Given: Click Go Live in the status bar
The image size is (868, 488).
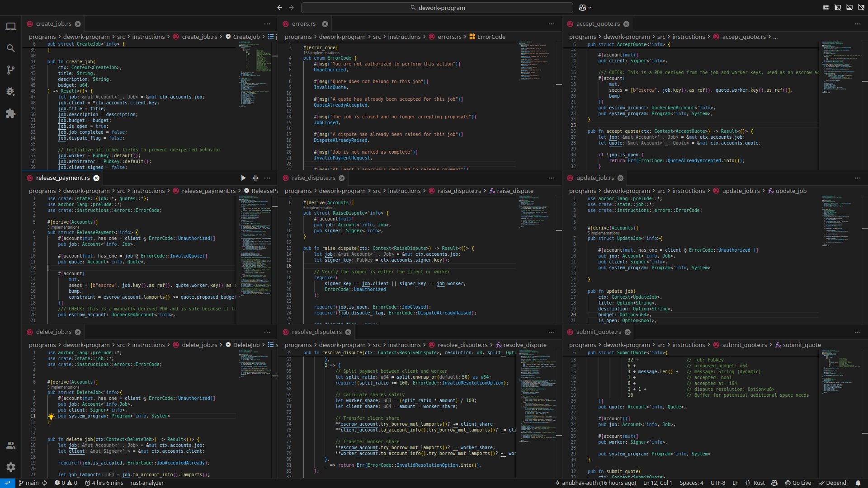Looking at the screenshot, I should click(798, 483).
